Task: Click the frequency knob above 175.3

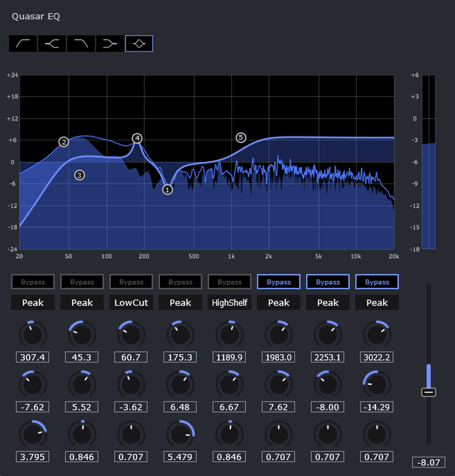Action: pyautogui.click(x=181, y=334)
